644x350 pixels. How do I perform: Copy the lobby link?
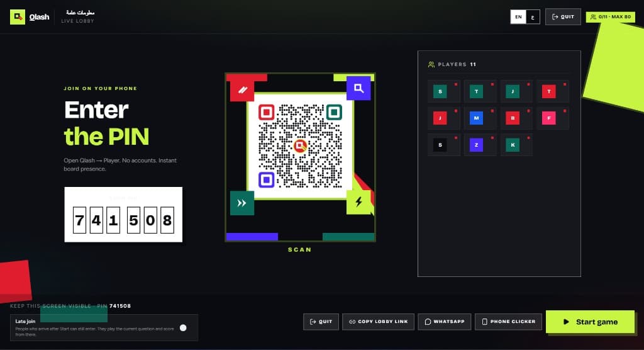tap(378, 322)
